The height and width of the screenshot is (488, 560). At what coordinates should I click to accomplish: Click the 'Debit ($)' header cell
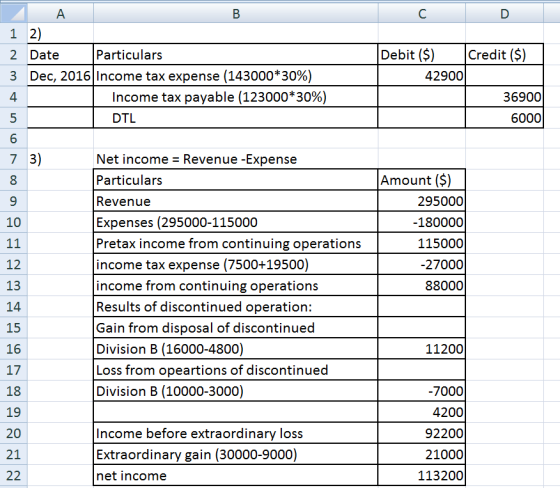click(422, 55)
